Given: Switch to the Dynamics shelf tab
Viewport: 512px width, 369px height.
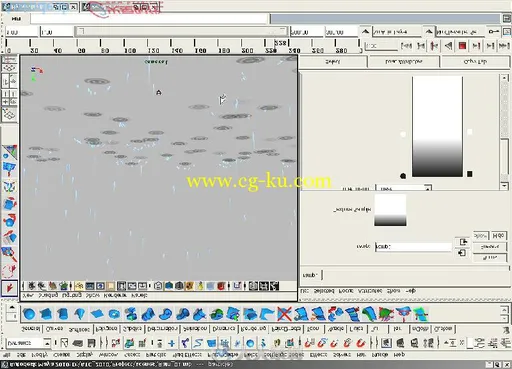Looking at the screenshot, I should pyautogui.click(x=224, y=329).
